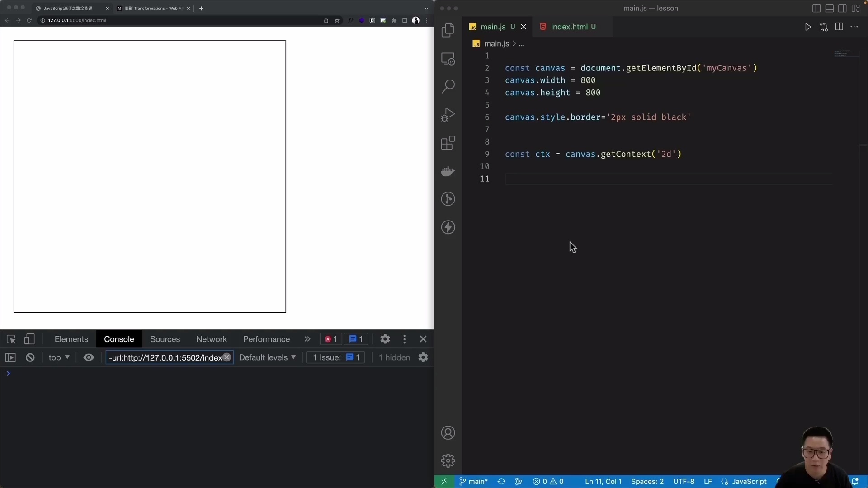Toggle the live expression eye icon
This screenshot has height=488, width=868.
[89, 357]
